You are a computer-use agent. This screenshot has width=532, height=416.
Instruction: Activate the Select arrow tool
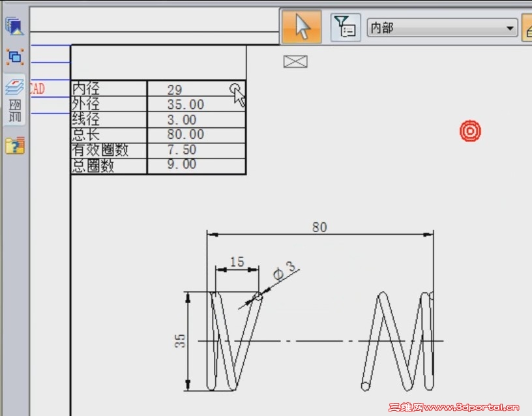point(302,27)
